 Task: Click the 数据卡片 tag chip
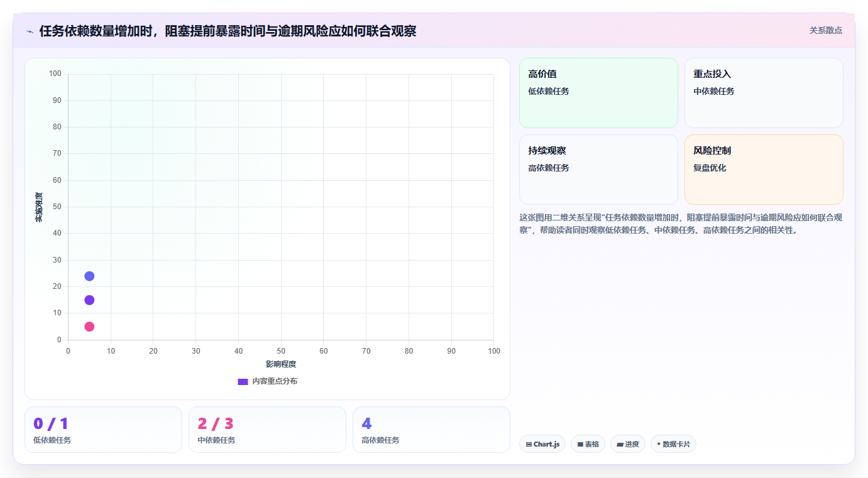(673, 444)
